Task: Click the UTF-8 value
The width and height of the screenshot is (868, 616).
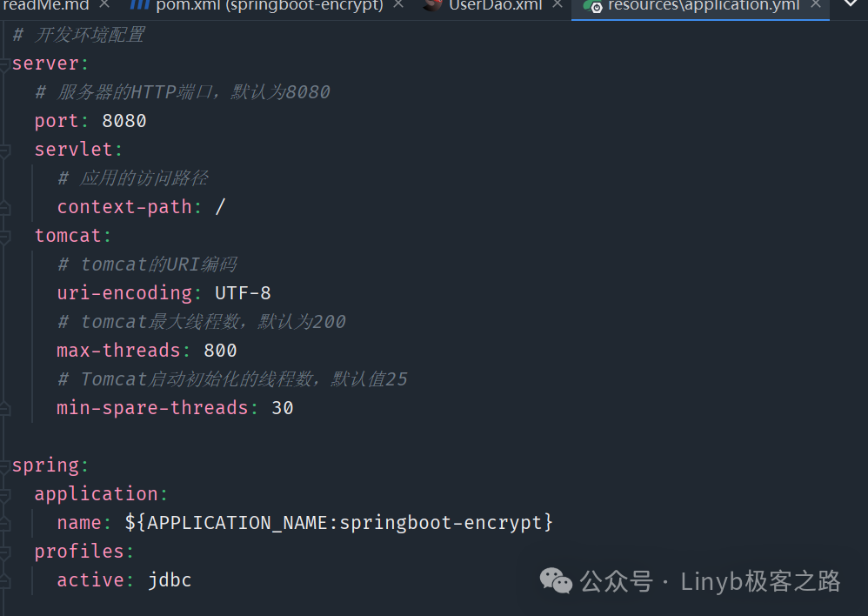Action: click(x=243, y=293)
